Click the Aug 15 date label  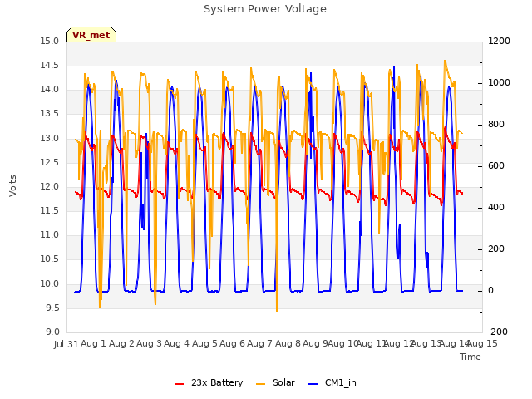482,343
